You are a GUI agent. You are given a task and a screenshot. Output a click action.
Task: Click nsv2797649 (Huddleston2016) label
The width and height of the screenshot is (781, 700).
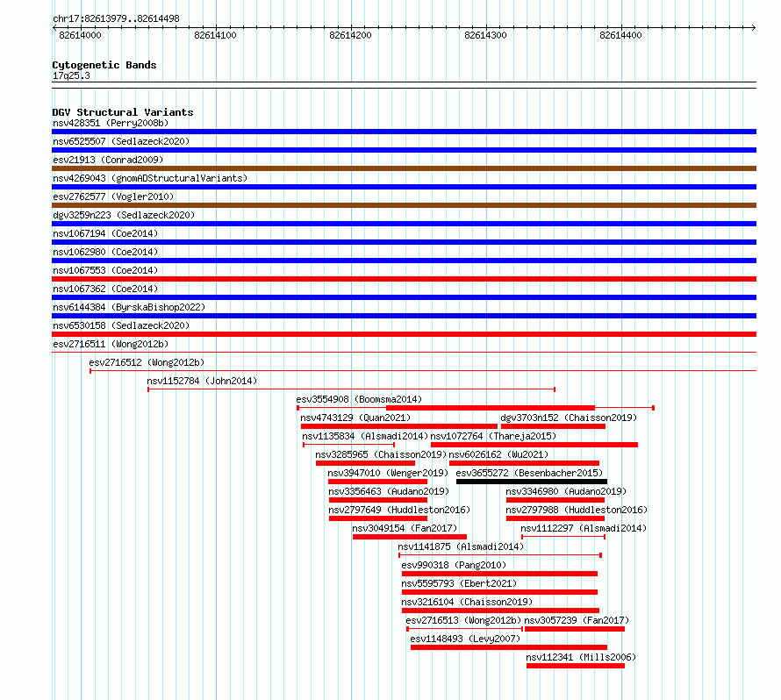(x=399, y=510)
